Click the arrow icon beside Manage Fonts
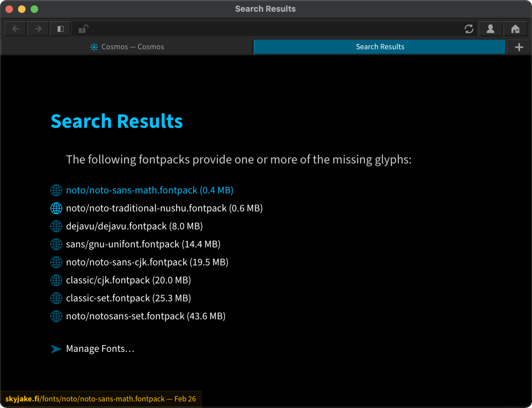This screenshot has height=408, width=532. pos(56,349)
